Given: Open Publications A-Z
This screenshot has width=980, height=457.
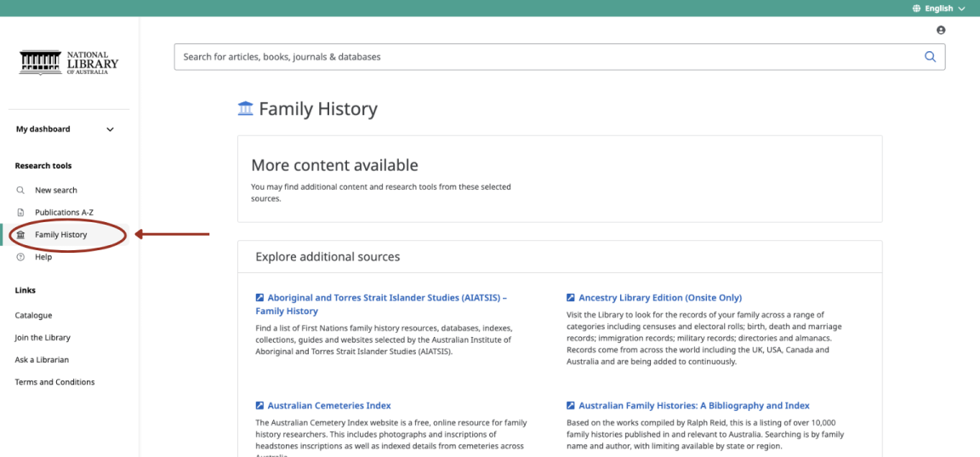Looking at the screenshot, I should click(x=65, y=213).
